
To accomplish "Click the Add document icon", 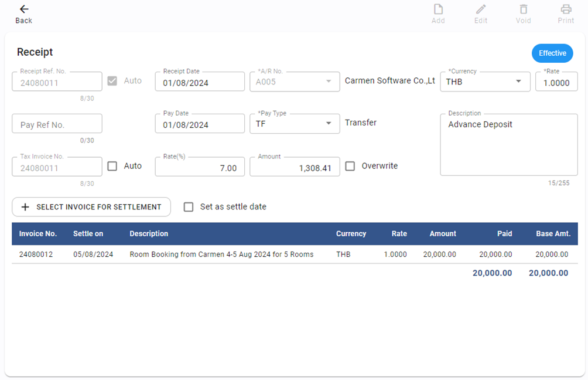I will (438, 9).
